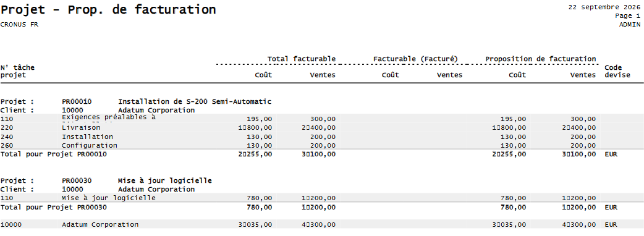
Task: Click "Adatum Corporation" in bottom customer total row
Action: click(100, 225)
